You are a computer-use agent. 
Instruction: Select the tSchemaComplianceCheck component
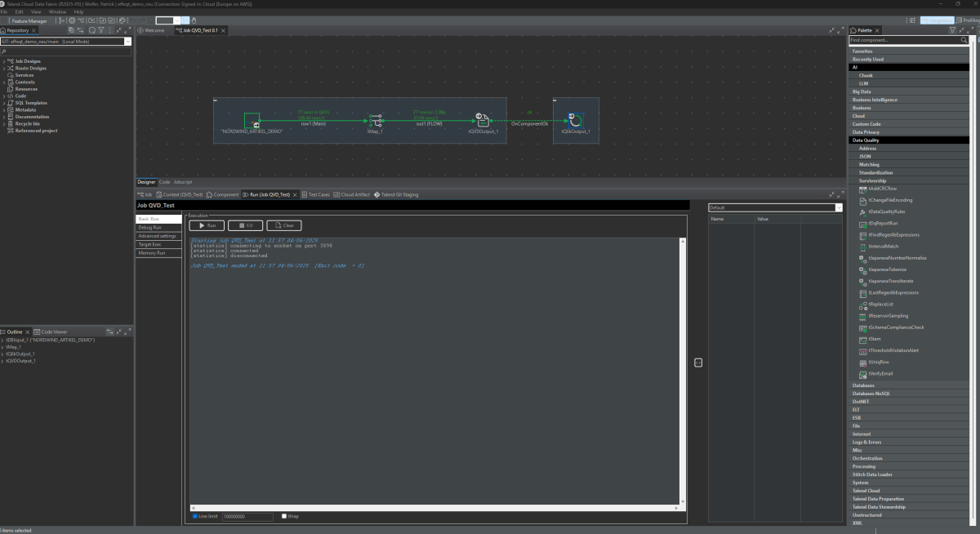tap(891, 327)
